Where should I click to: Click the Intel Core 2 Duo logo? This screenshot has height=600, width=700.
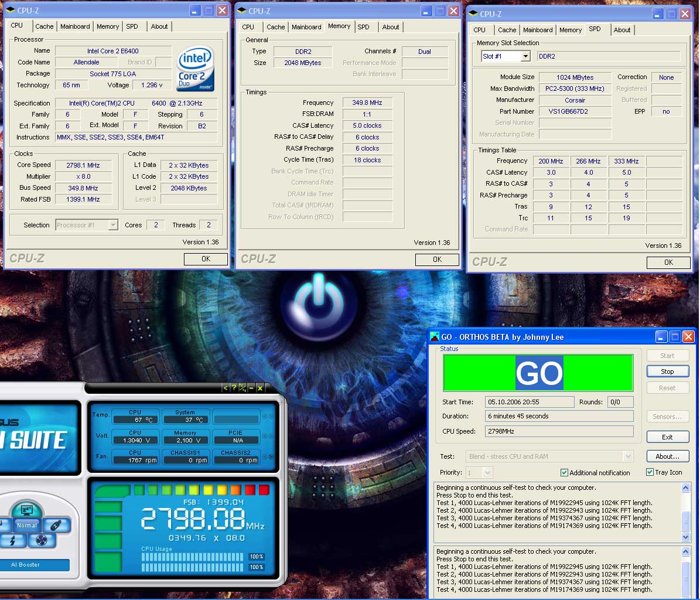pyautogui.click(x=196, y=69)
